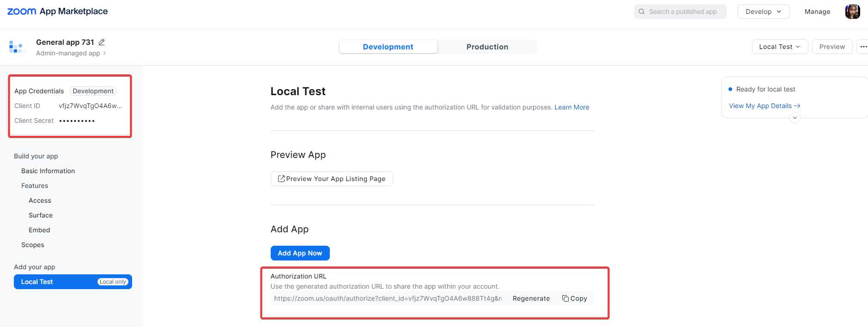Click Manage in the top bar
This screenshot has height=327, width=868.
click(x=817, y=12)
